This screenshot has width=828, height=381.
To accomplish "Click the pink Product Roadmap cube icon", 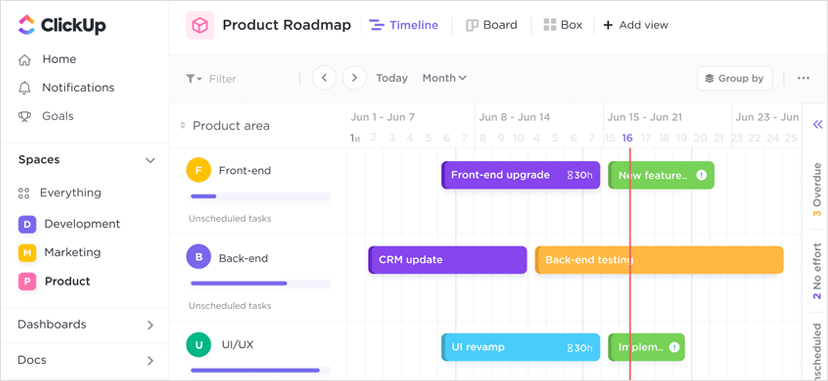I will click(x=200, y=25).
